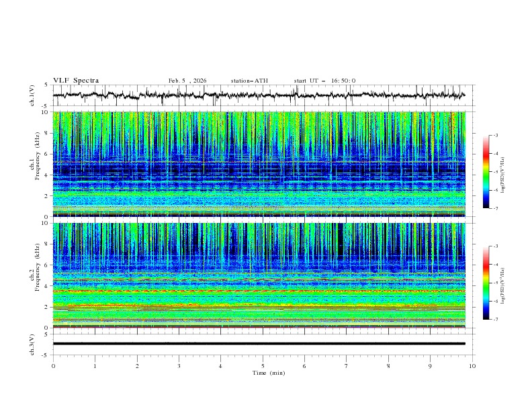The width and height of the screenshot is (532, 411).
Task: Click the "2" kHz tick on ch.2 frequency axis
Action: click(46, 307)
